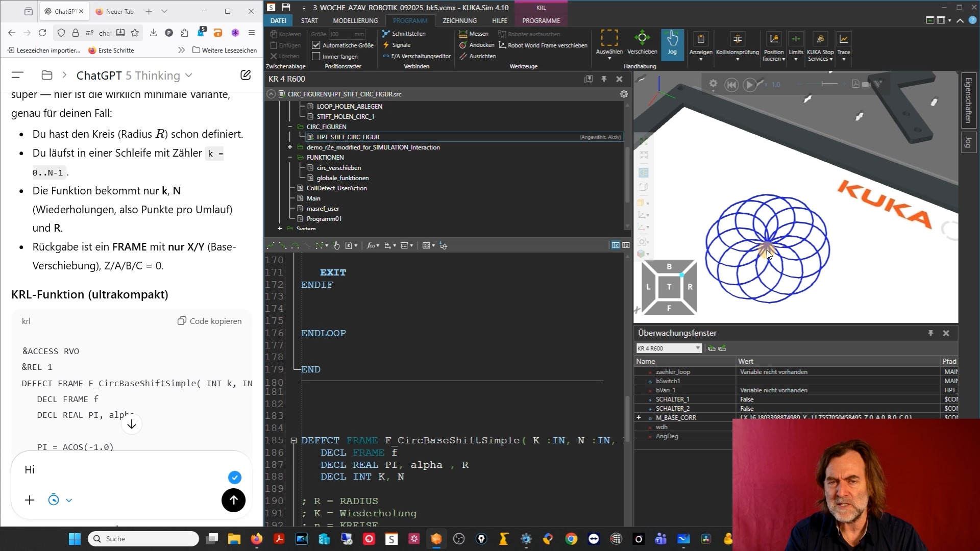Toggle Automatische Größe checkbox
This screenshot has height=551, width=980.
pos(316,45)
